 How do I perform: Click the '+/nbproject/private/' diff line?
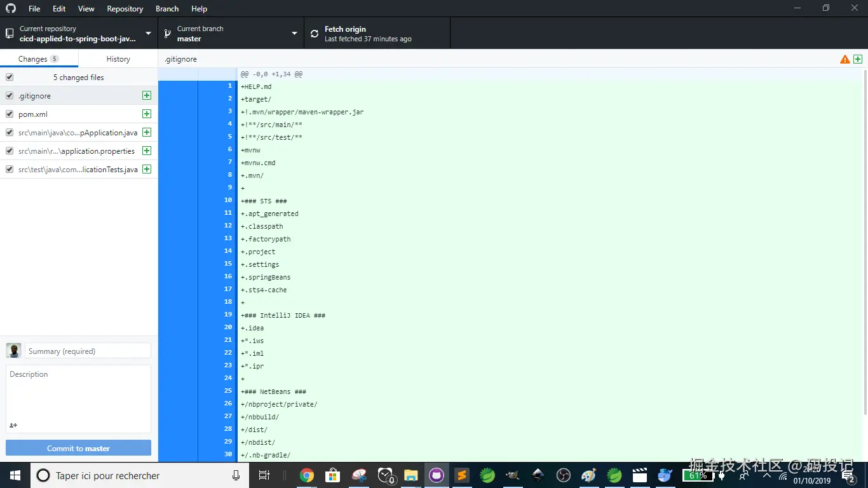tap(279, 404)
